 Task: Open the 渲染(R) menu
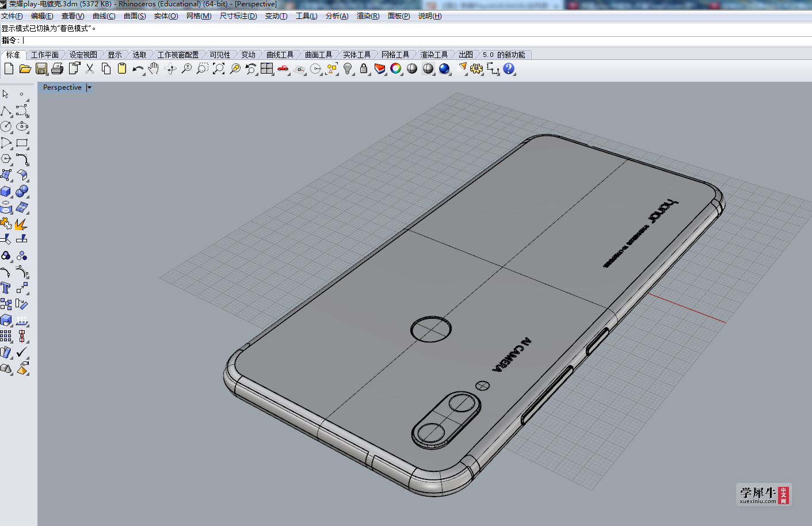(x=368, y=16)
